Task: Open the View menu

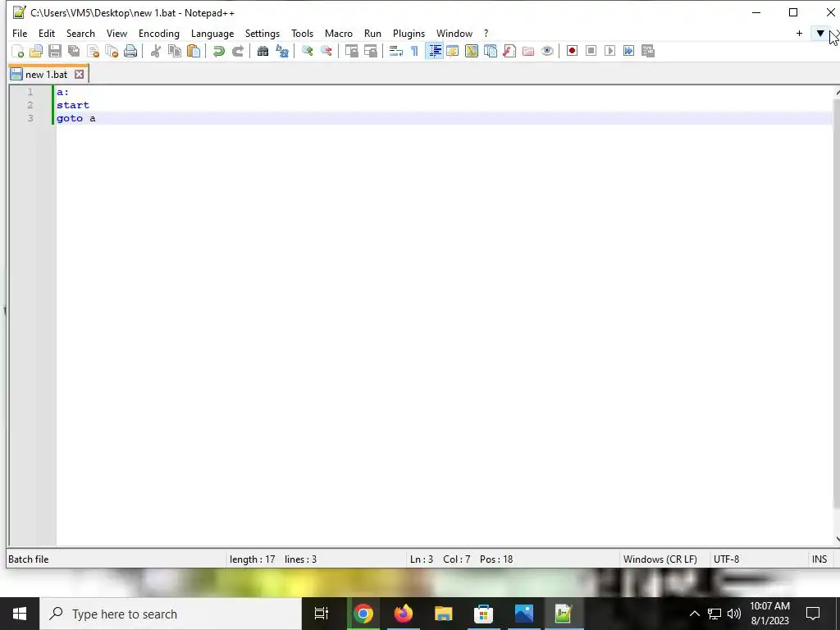Action: [x=116, y=33]
